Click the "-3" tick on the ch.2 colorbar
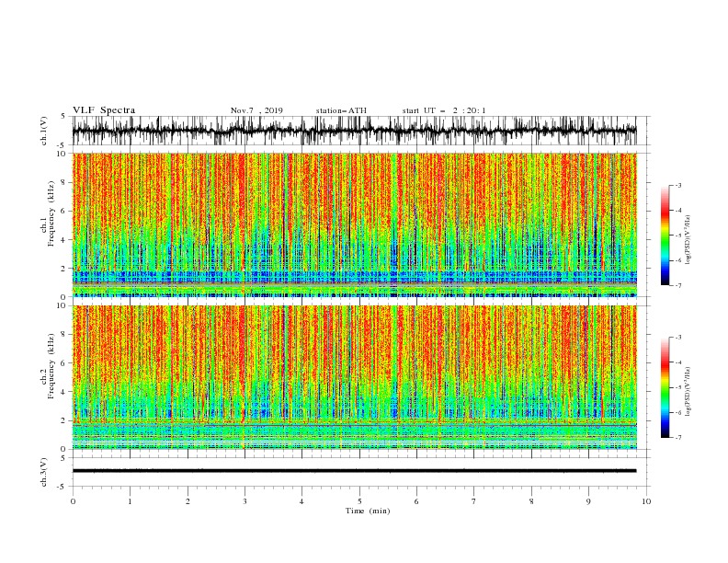Screen dimensions: 728x563 pyautogui.click(x=677, y=338)
